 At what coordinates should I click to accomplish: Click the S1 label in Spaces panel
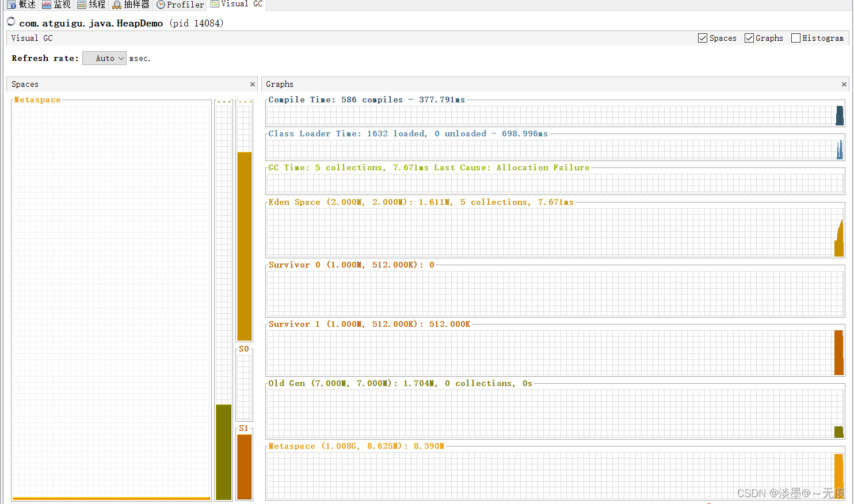point(244,428)
